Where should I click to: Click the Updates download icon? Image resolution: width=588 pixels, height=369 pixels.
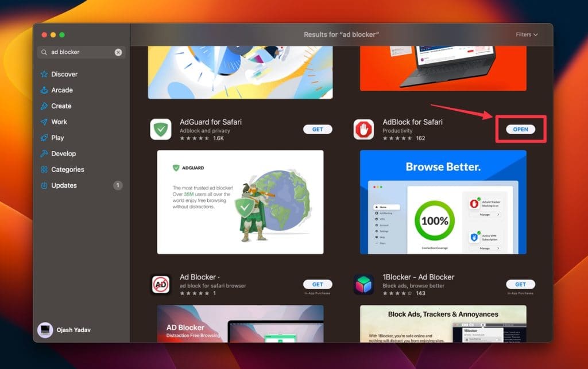pos(44,185)
